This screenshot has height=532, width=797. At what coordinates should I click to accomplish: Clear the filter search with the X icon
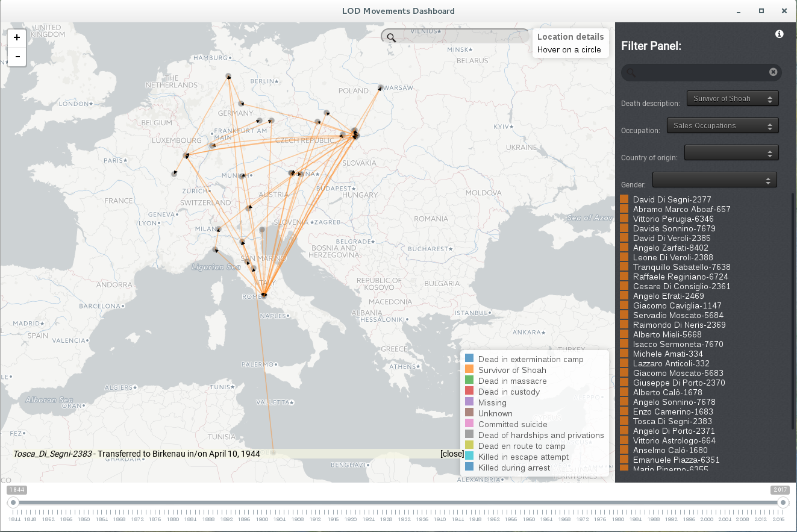(773, 72)
